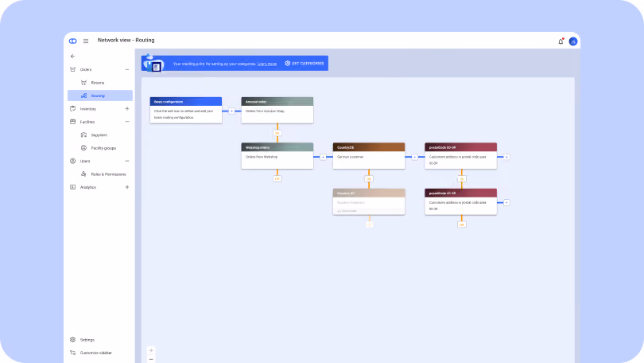Viewport: 644px width, 363px height.
Task: Click the Orders cart icon
Action: pyautogui.click(x=72, y=69)
